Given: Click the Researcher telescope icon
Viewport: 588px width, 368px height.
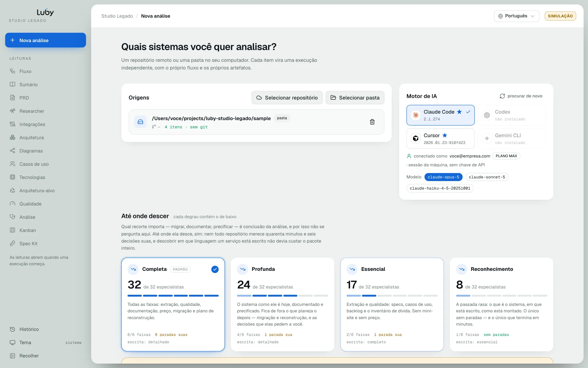Looking at the screenshot, I should (x=12, y=111).
